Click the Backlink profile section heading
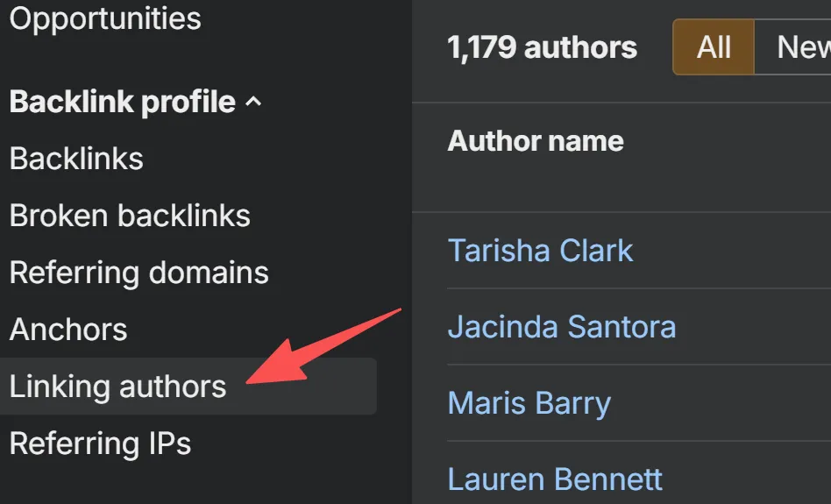This screenshot has height=504, width=831. click(x=122, y=103)
